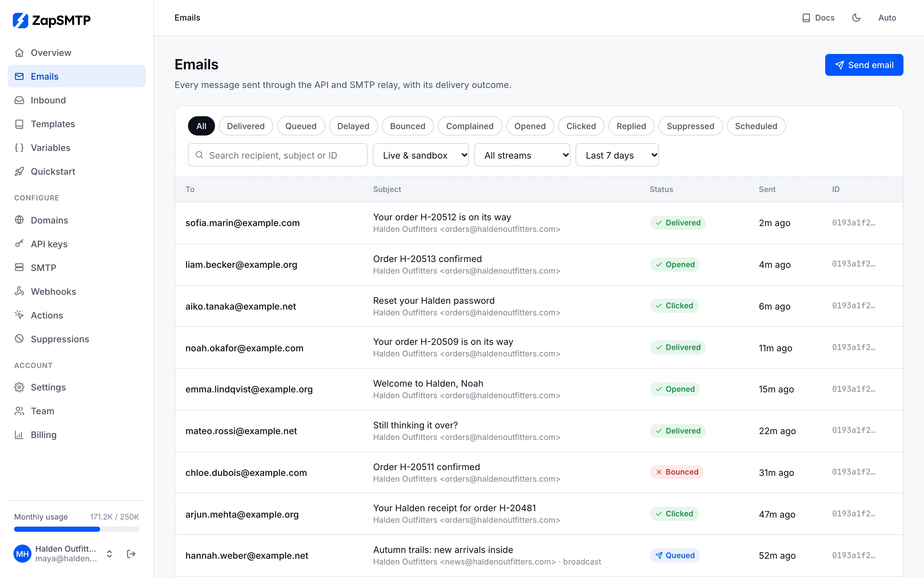924x578 pixels.
Task: Open Templates in the sidebar
Action: (x=76, y=124)
